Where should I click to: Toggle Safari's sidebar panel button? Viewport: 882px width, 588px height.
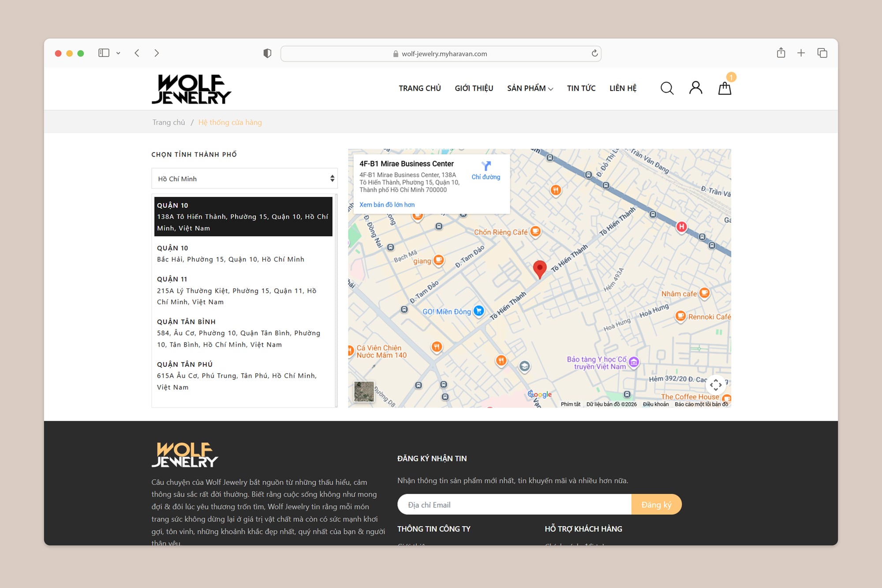pos(104,53)
